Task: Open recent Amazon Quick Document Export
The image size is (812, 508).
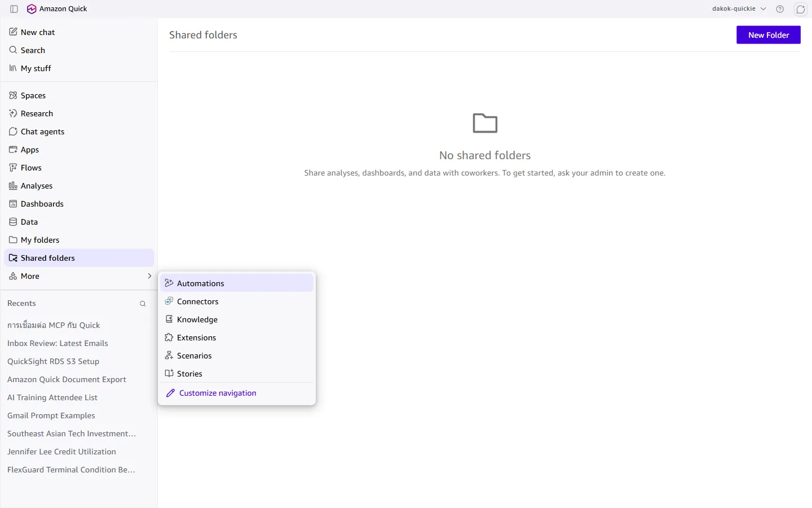Action: click(x=67, y=379)
